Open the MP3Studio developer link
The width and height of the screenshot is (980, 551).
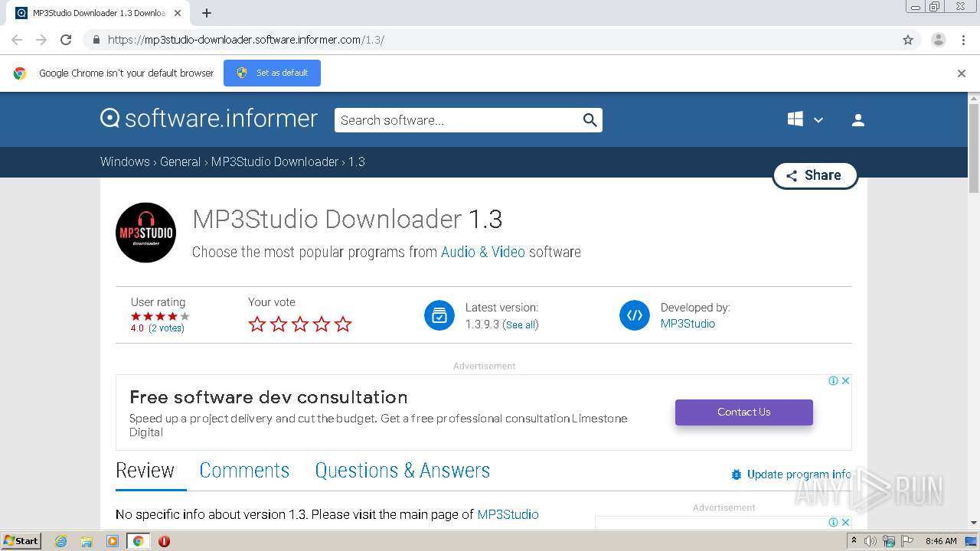[x=688, y=324]
